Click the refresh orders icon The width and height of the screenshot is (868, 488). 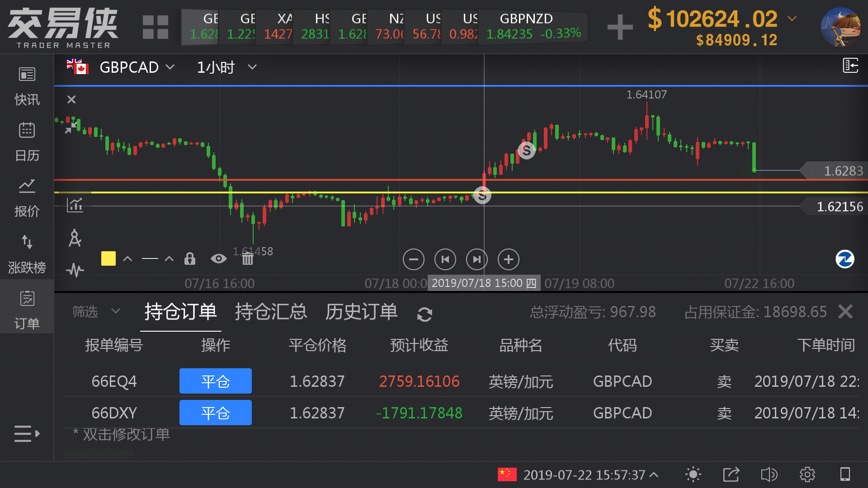point(424,314)
